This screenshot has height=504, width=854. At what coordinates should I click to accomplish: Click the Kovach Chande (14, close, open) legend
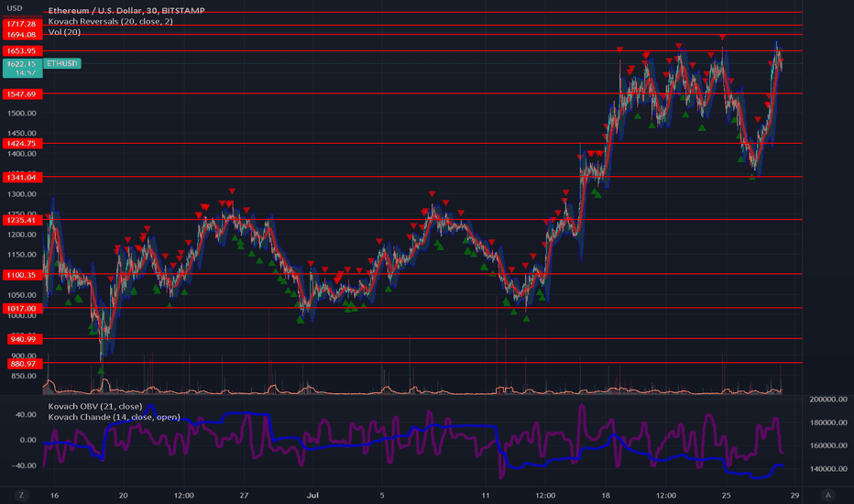click(x=114, y=417)
